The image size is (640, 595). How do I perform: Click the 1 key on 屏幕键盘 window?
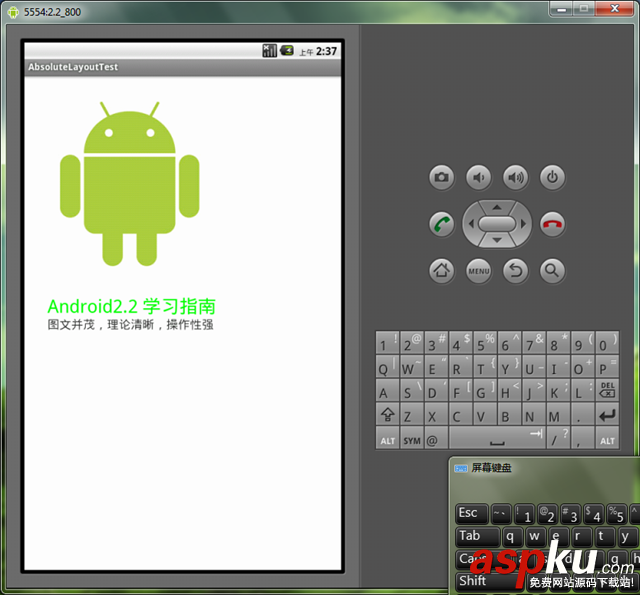524,514
